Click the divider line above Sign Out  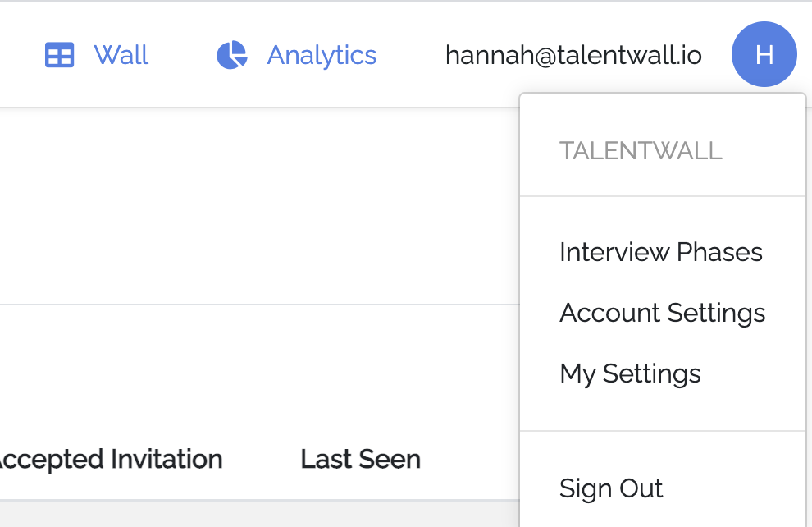click(x=663, y=431)
